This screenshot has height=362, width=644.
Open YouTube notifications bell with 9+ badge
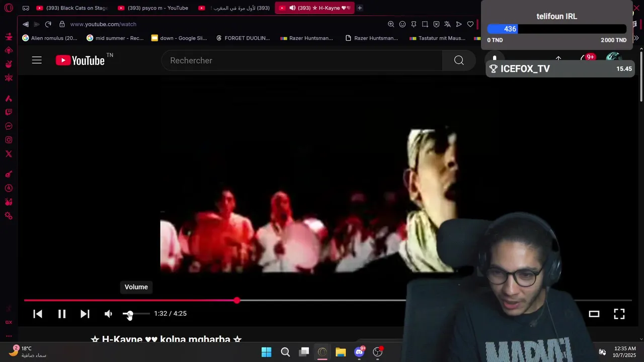587,58
